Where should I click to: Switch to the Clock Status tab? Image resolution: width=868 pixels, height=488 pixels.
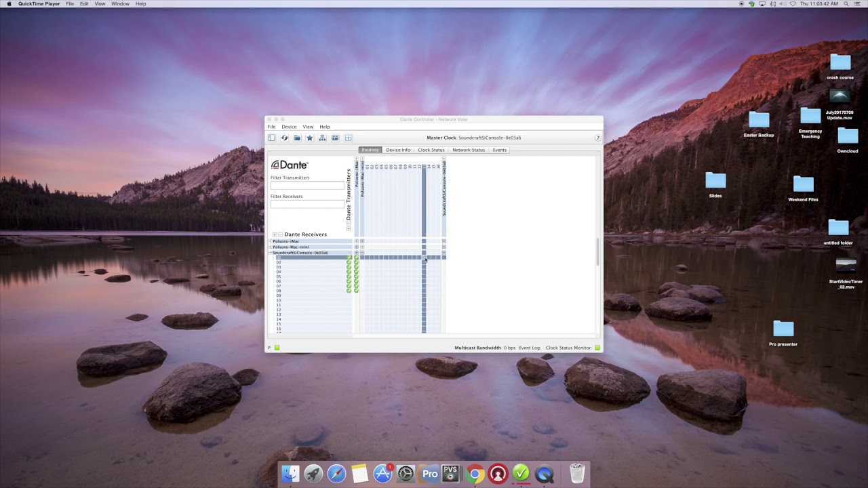(431, 150)
